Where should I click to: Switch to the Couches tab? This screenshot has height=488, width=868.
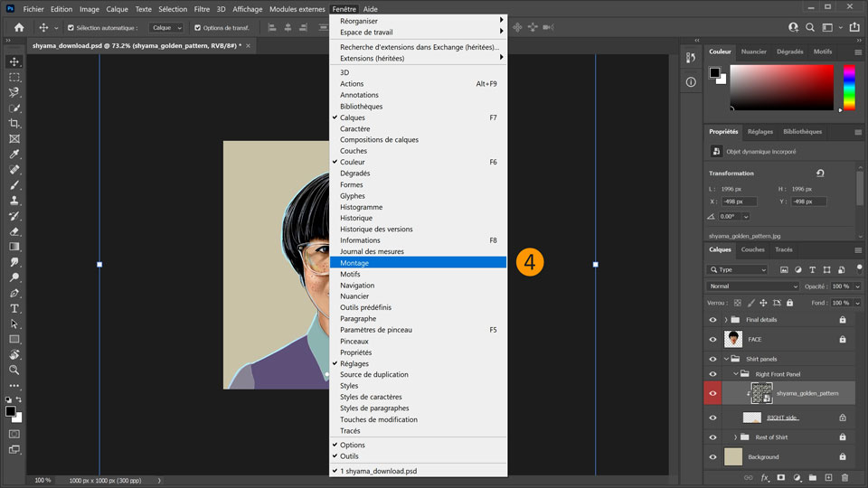pyautogui.click(x=752, y=249)
